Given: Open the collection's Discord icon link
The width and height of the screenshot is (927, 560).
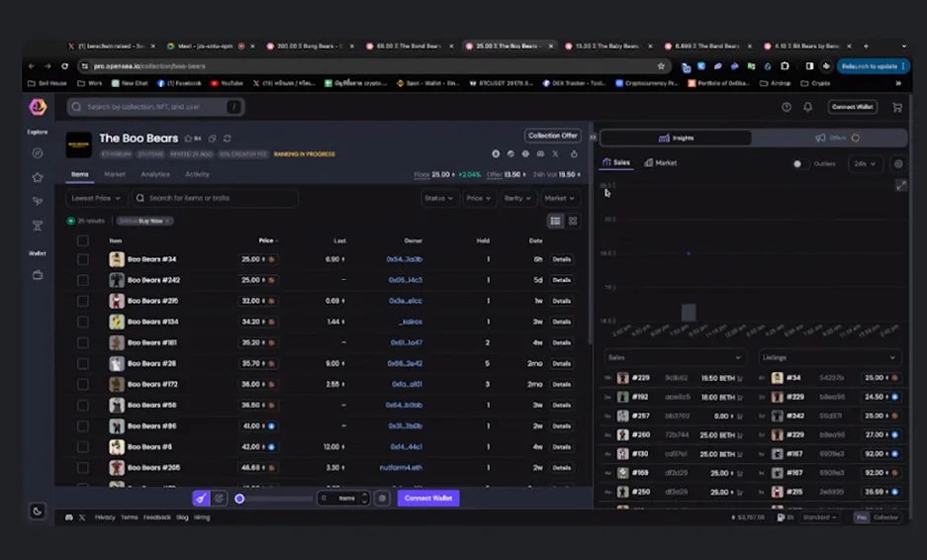Looking at the screenshot, I should (x=540, y=153).
